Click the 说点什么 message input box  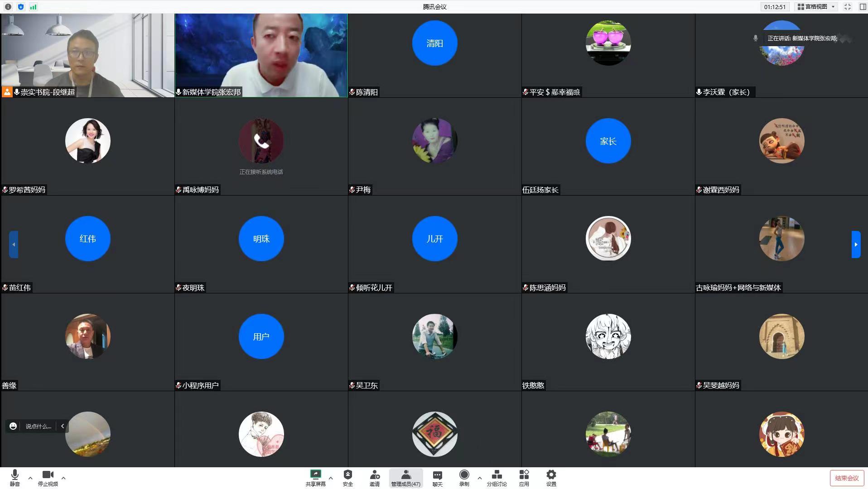(38, 426)
